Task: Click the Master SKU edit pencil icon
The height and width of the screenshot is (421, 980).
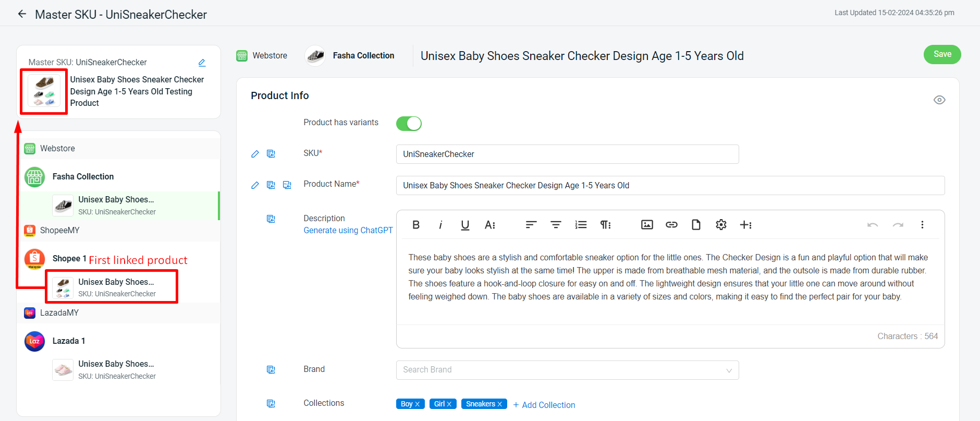Action: pyautogui.click(x=202, y=63)
